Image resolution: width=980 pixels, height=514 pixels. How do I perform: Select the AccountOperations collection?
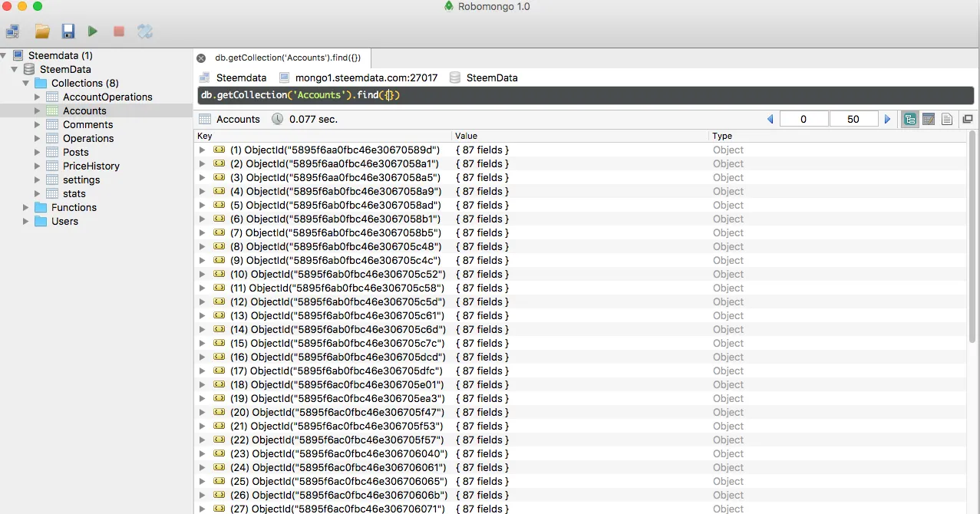pyautogui.click(x=107, y=97)
